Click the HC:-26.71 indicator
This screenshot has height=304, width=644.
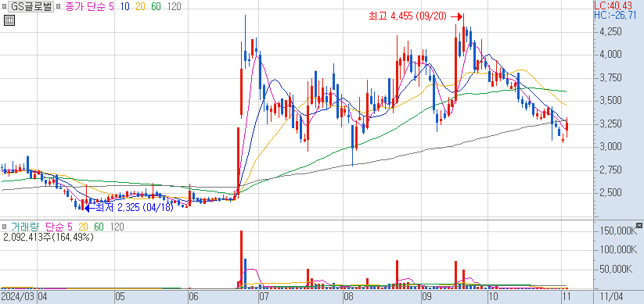point(615,15)
